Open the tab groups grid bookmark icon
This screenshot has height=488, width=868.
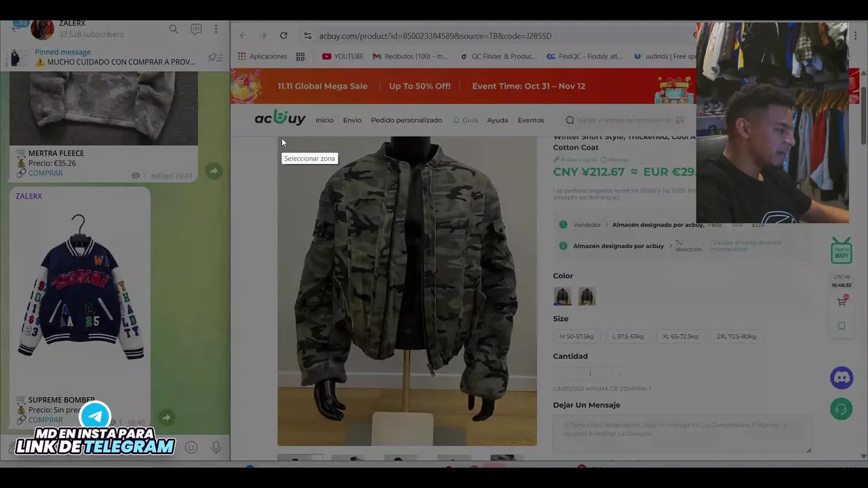click(300, 56)
